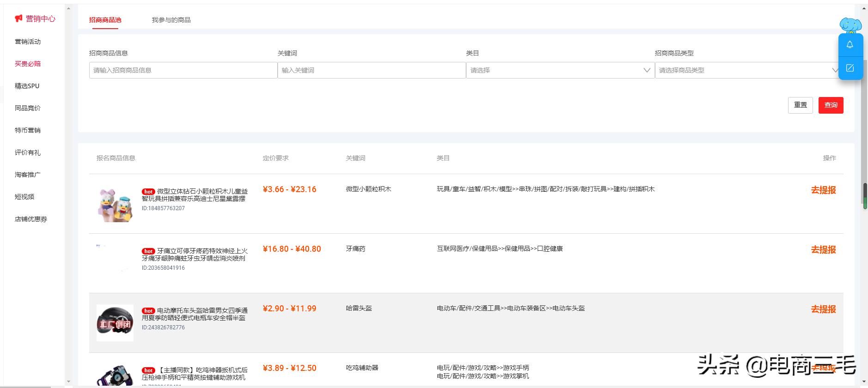Focus the 招商商品信息 input field

(183, 70)
